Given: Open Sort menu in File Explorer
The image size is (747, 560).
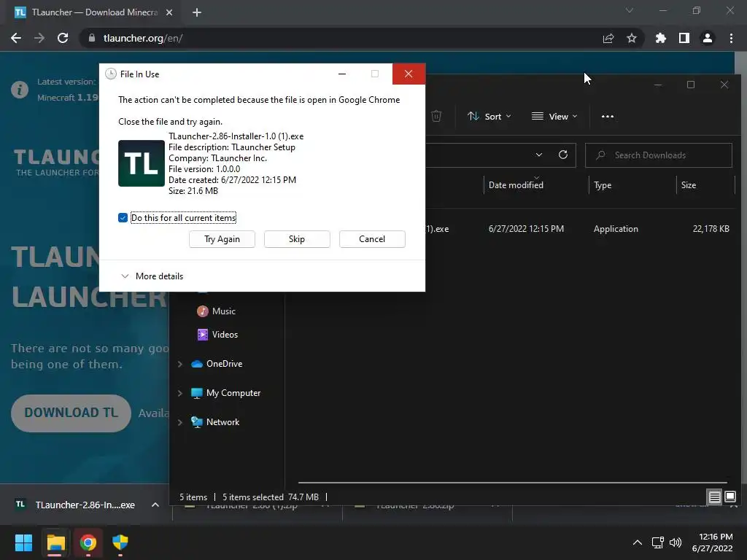Looking at the screenshot, I should [489, 116].
